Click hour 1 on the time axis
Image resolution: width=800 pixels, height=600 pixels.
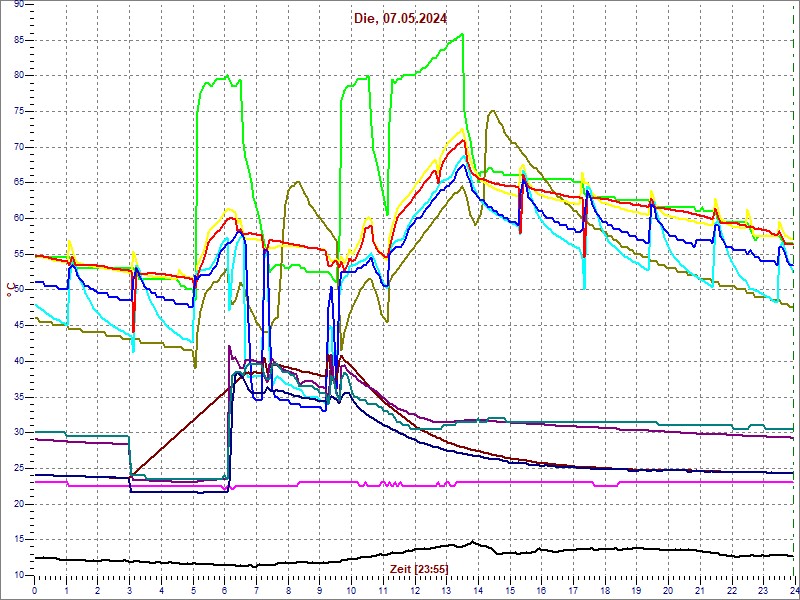(66, 590)
